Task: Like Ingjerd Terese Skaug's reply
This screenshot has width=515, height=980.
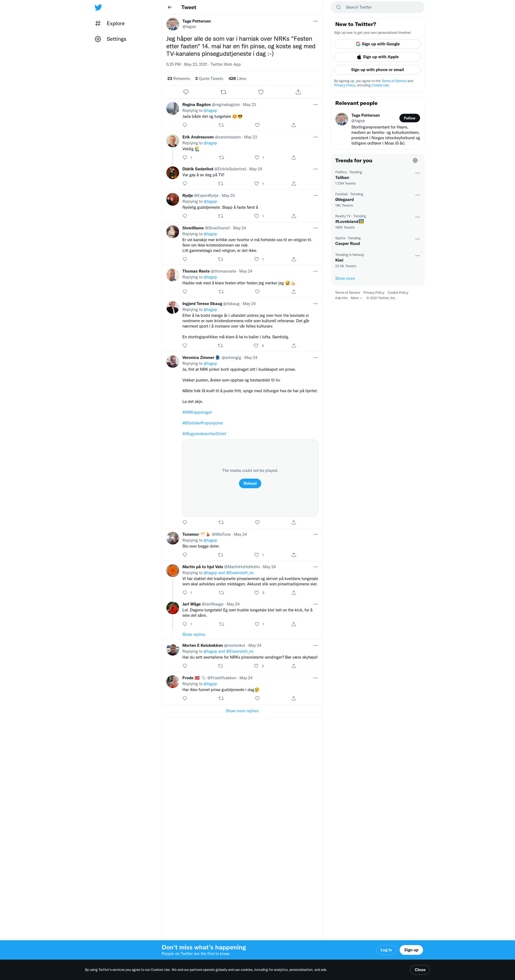Action: (256, 346)
